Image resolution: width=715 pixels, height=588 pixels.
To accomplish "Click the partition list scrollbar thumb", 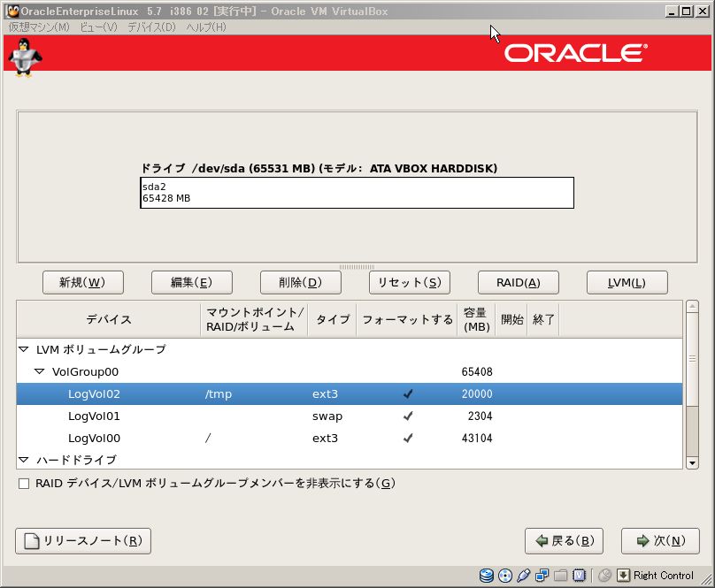I will point(692,359).
